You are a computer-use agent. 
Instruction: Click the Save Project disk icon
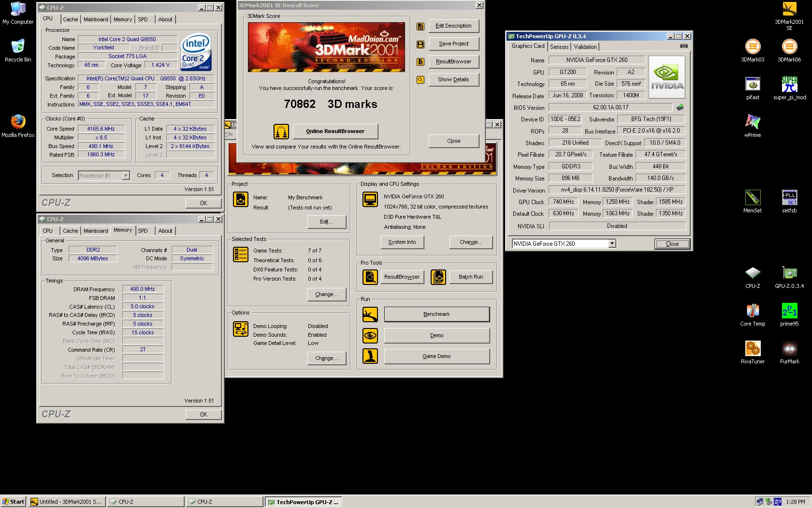click(x=420, y=44)
